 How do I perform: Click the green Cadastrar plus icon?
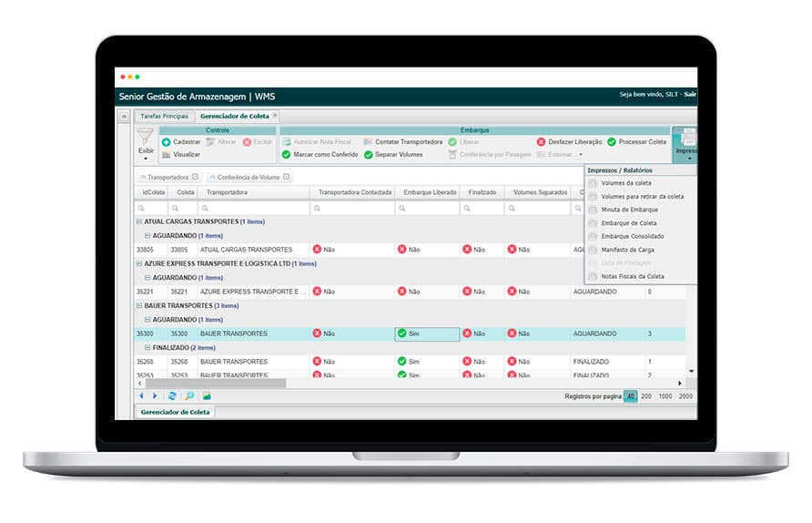tap(167, 142)
